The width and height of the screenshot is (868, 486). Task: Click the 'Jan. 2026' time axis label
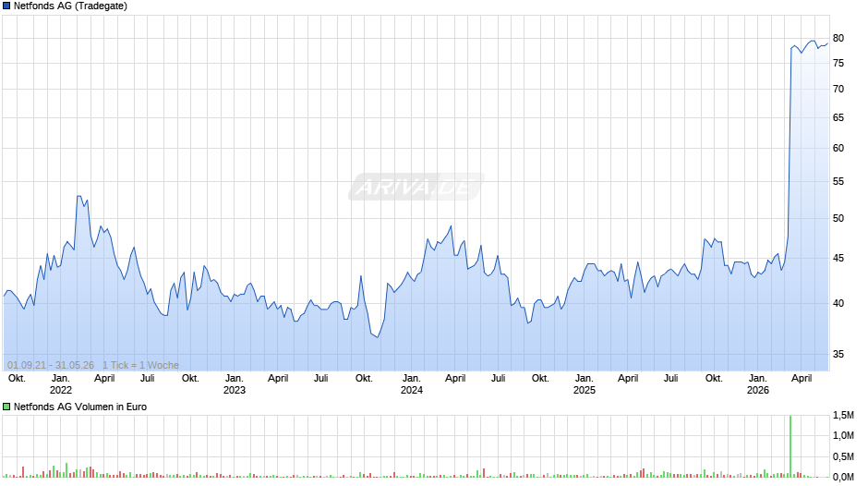pos(758,384)
